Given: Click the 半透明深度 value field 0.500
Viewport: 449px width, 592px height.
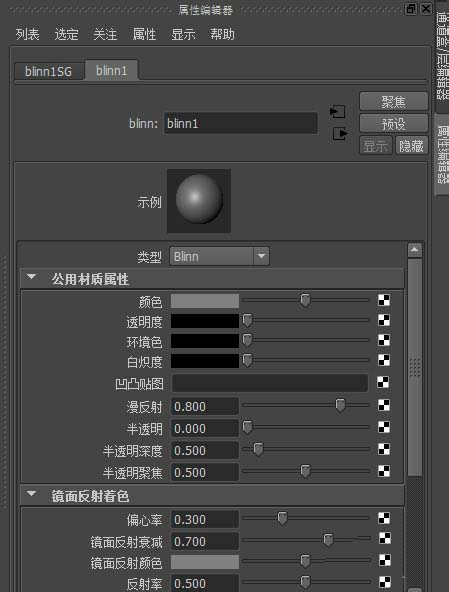Looking at the screenshot, I should coord(205,450).
